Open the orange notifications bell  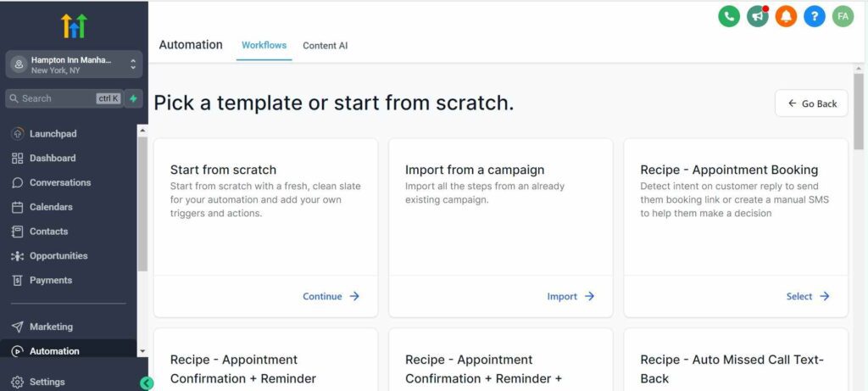coord(786,16)
